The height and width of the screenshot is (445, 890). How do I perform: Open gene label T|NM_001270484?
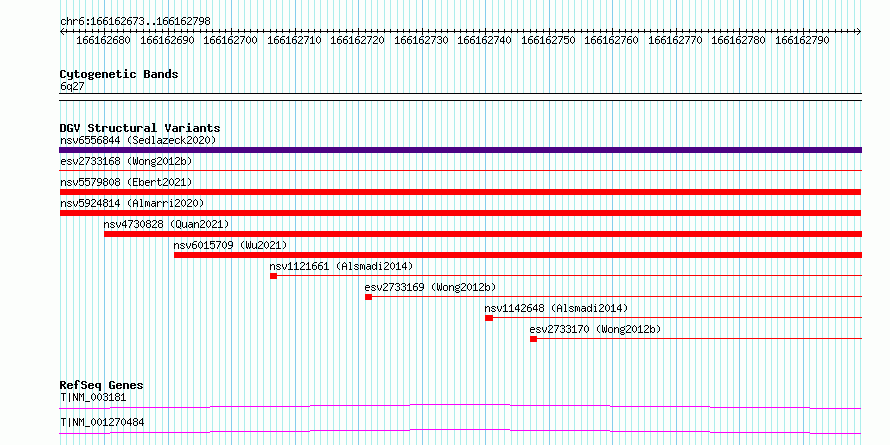tap(102, 422)
